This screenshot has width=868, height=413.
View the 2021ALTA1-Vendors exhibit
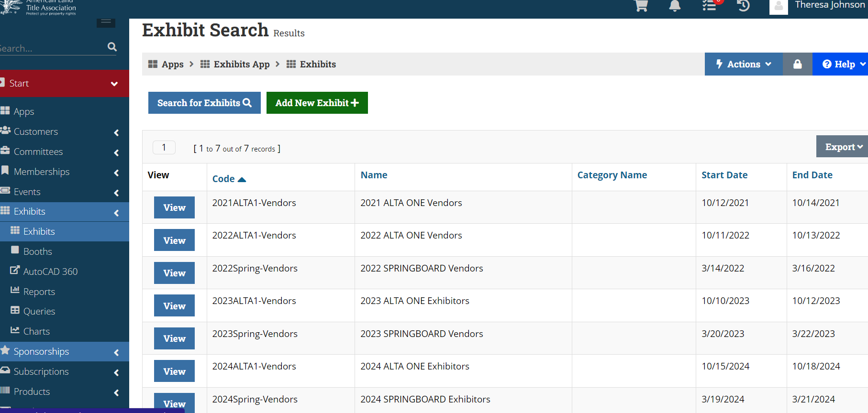pyautogui.click(x=174, y=207)
